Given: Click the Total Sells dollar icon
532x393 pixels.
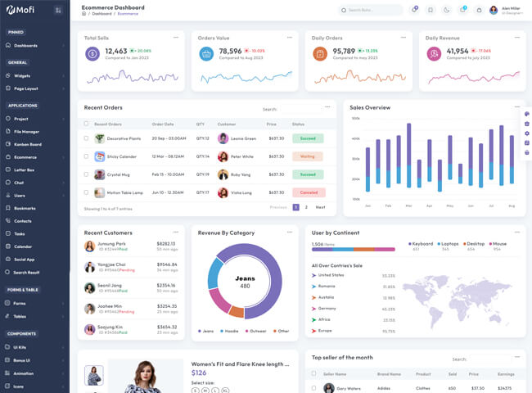Looking at the screenshot, I should click(x=92, y=53).
